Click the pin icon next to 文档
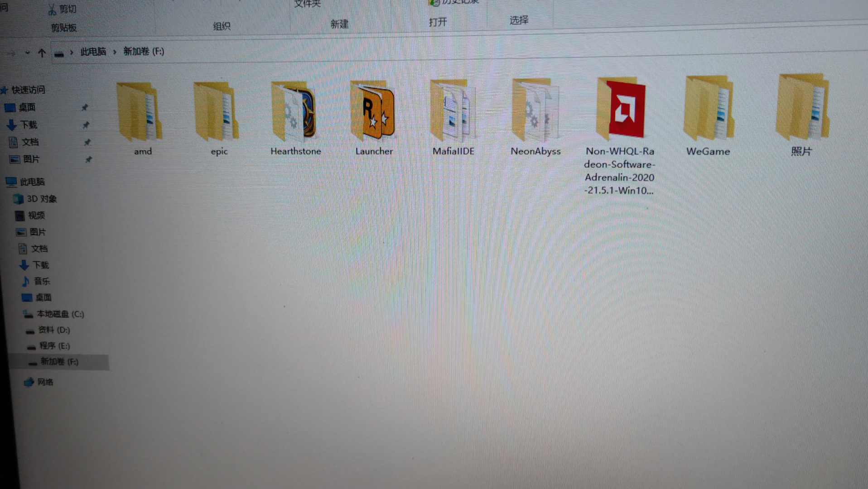The height and width of the screenshot is (489, 868). coord(87,142)
